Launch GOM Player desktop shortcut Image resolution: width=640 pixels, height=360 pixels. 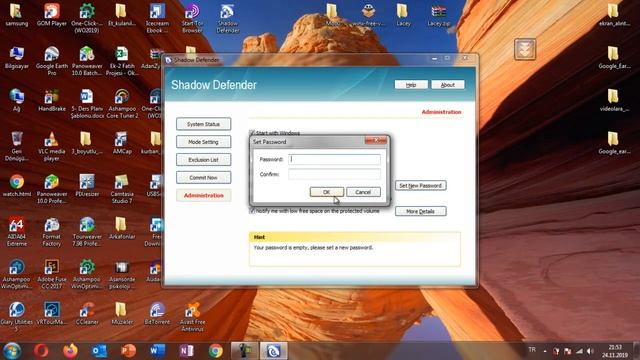tap(51, 15)
